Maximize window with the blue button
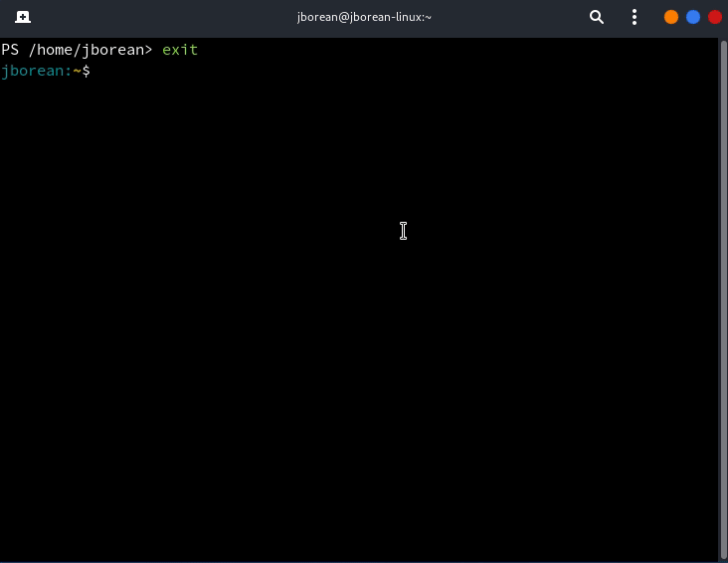The image size is (728, 563). point(693,17)
